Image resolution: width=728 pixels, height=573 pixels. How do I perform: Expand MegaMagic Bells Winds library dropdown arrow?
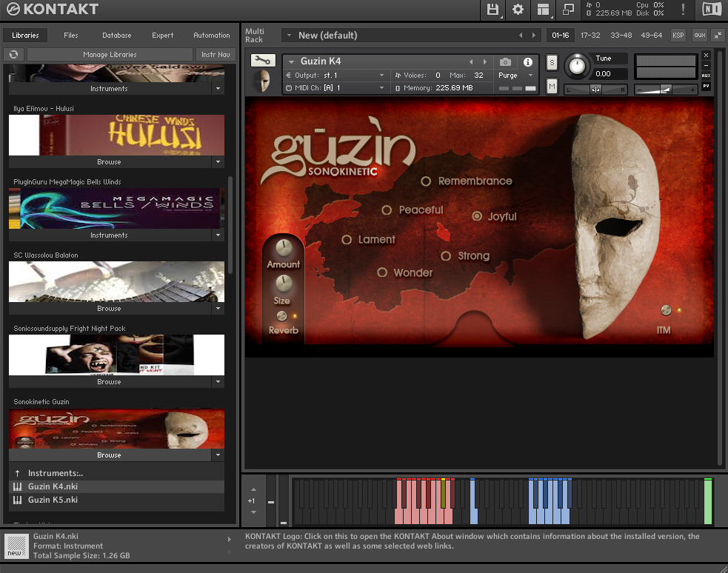[218, 235]
